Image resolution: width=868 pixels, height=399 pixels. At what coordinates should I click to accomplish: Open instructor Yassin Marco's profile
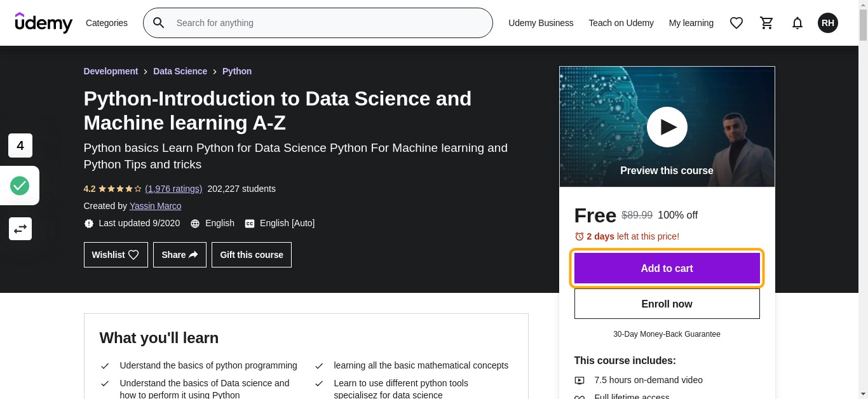point(156,206)
